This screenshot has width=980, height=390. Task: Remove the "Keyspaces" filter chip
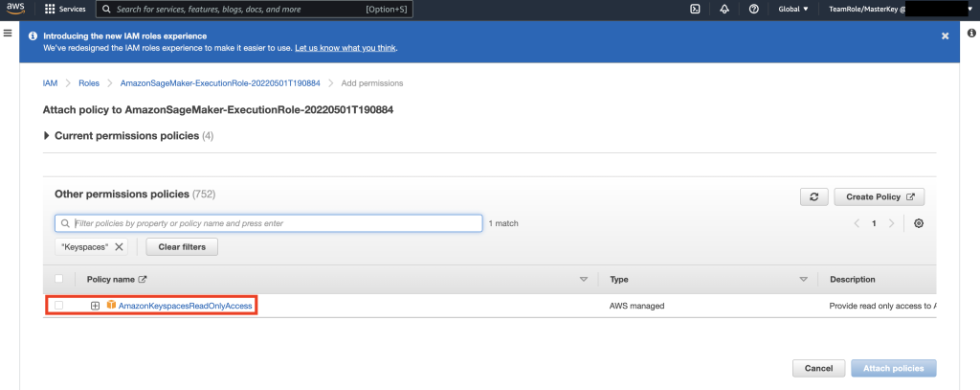point(119,246)
